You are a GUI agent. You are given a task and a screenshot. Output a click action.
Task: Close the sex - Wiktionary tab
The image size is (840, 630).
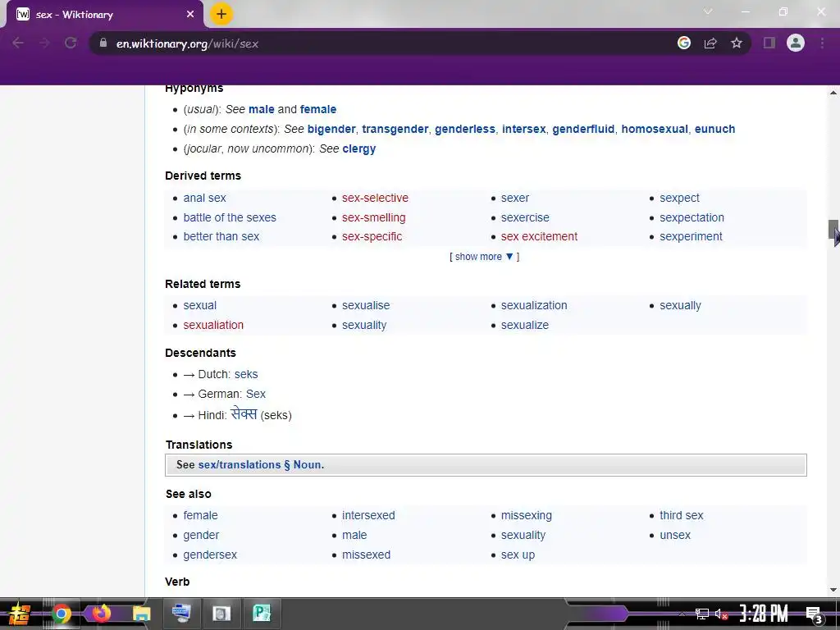pyautogui.click(x=190, y=15)
